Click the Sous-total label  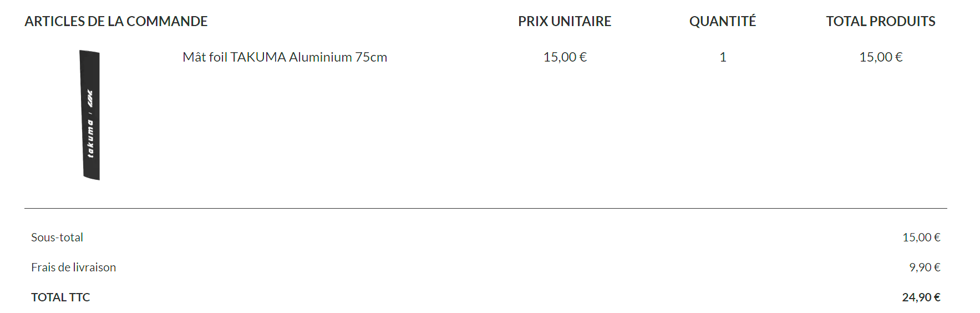pyautogui.click(x=57, y=238)
